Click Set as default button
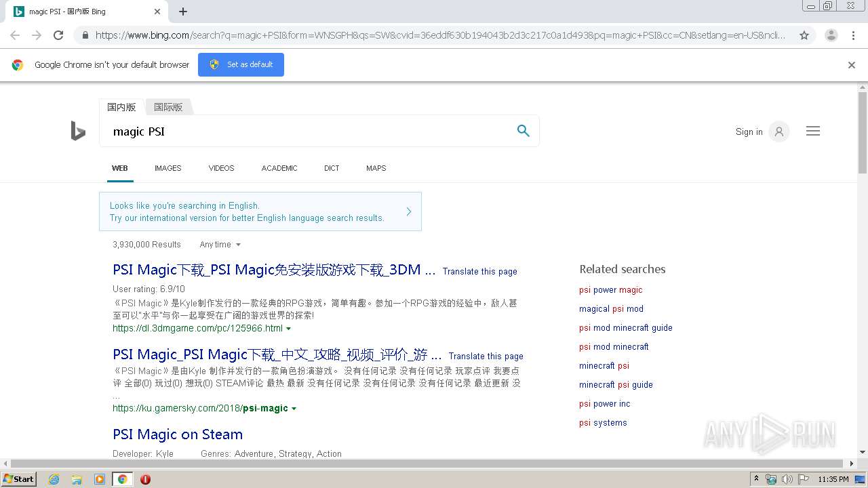The image size is (868, 488). tap(241, 64)
